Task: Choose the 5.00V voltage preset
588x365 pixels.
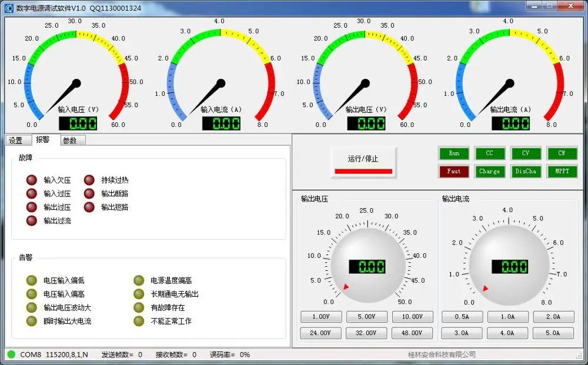Action: coord(366,317)
